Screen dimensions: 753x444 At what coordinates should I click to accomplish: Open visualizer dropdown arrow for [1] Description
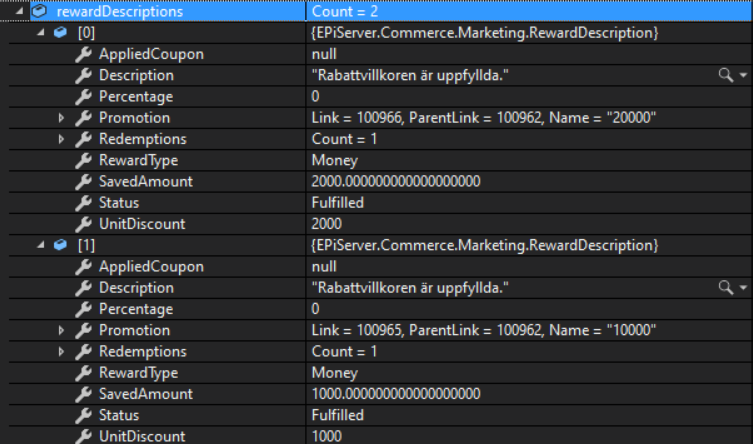pos(743,289)
